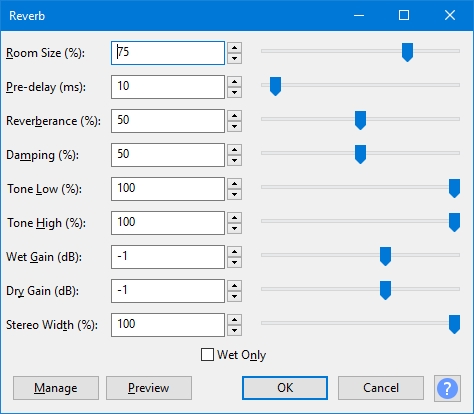Image resolution: width=474 pixels, height=414 pixels.
Task: Click the Damping slider handle
Action: pos(360,154)
